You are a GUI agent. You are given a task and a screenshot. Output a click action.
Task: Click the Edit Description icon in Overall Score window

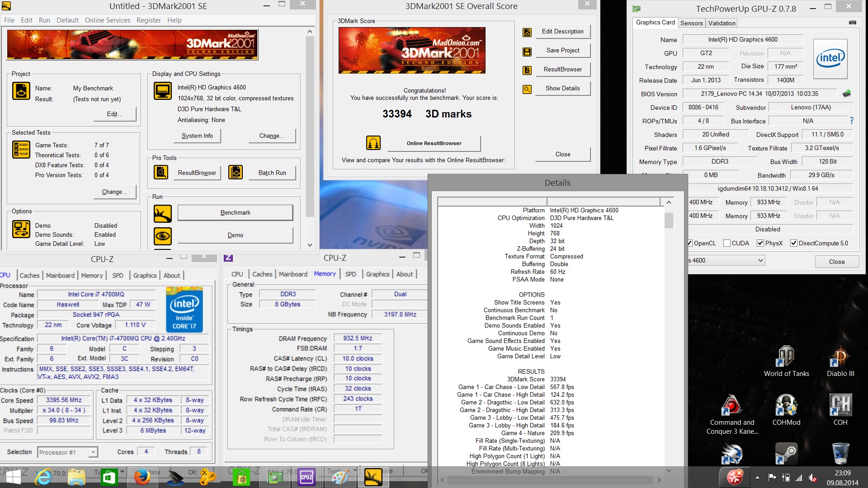pos(527,33)
